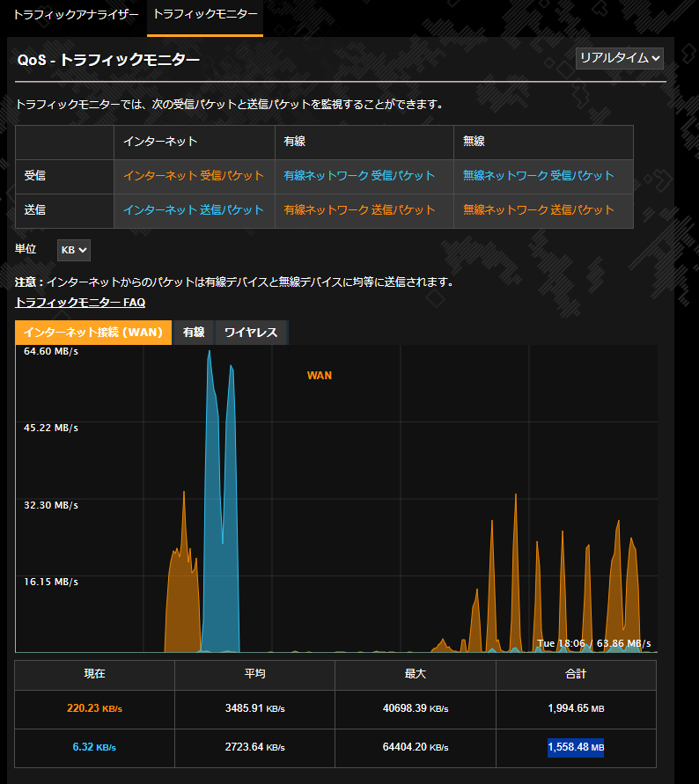Switch to インターネット接続 (WAN) graph tab
699x784 pixels.
point(93,333)
